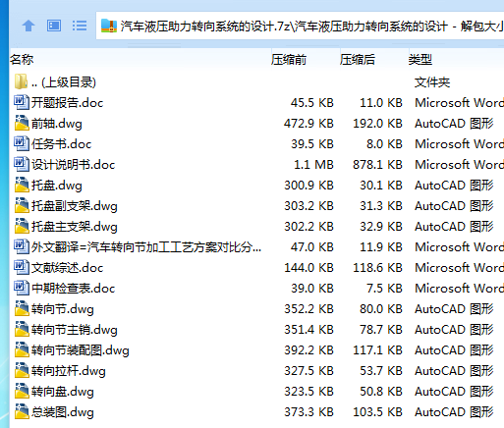Click the DWG icon of 转向节.dwg
The width and height of the screenshot is (504, 428).
[x=22, y=308]
